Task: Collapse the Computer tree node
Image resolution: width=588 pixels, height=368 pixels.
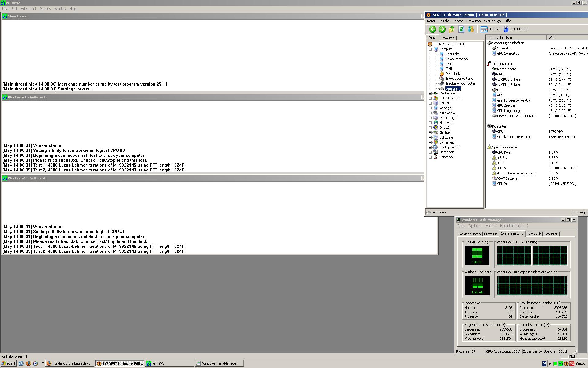Action: 430,49
